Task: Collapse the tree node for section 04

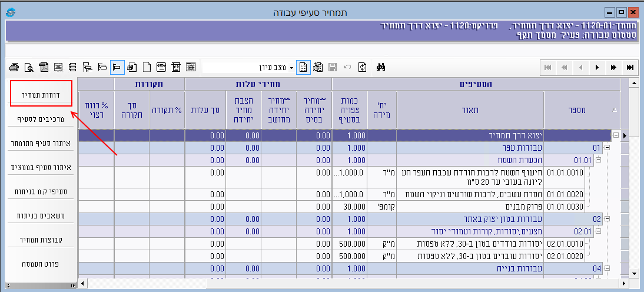Action: (607, 268)
